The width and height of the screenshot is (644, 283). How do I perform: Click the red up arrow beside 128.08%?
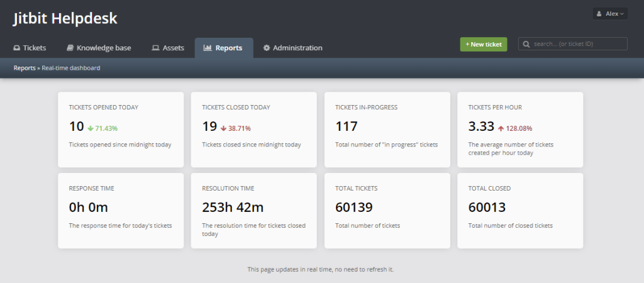[x=501, y=128]
